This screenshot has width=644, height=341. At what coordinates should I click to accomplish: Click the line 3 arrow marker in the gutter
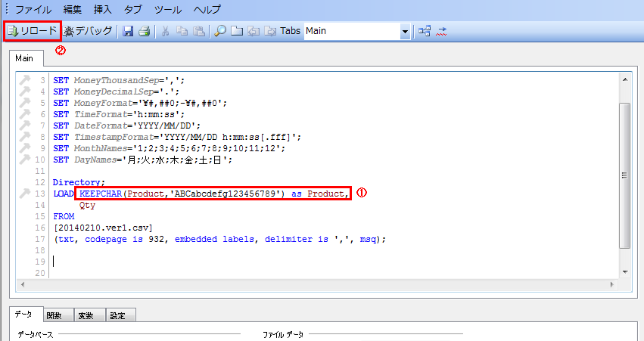(25, 79)
